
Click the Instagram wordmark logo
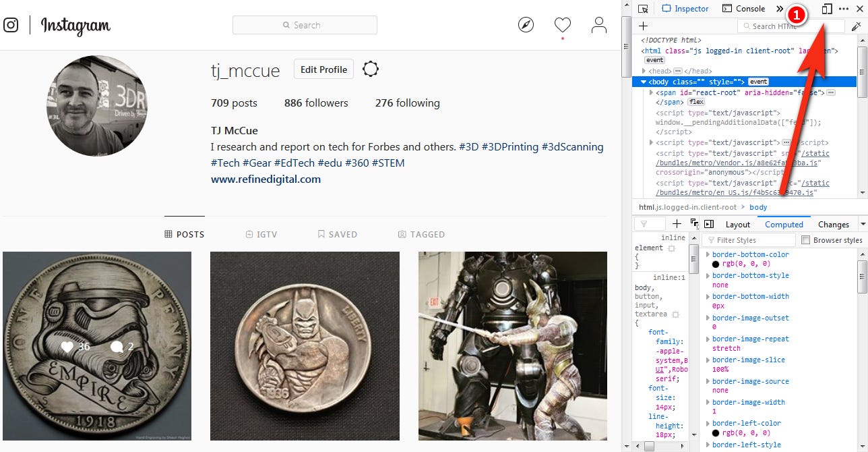click(x=75, y=26)
